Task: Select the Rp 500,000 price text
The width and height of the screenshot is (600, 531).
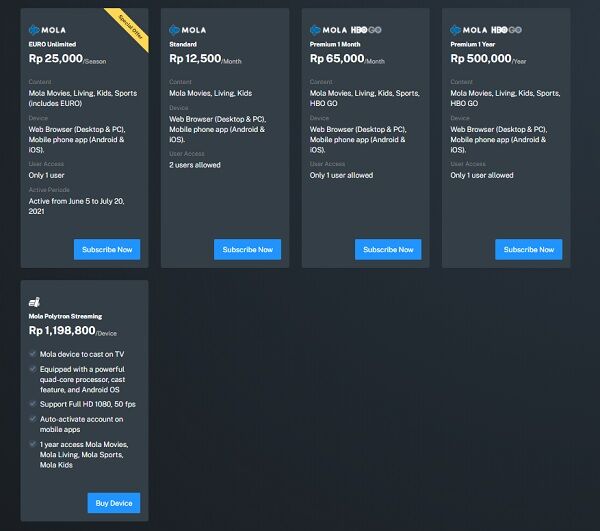Action: (x=481, y=59)
